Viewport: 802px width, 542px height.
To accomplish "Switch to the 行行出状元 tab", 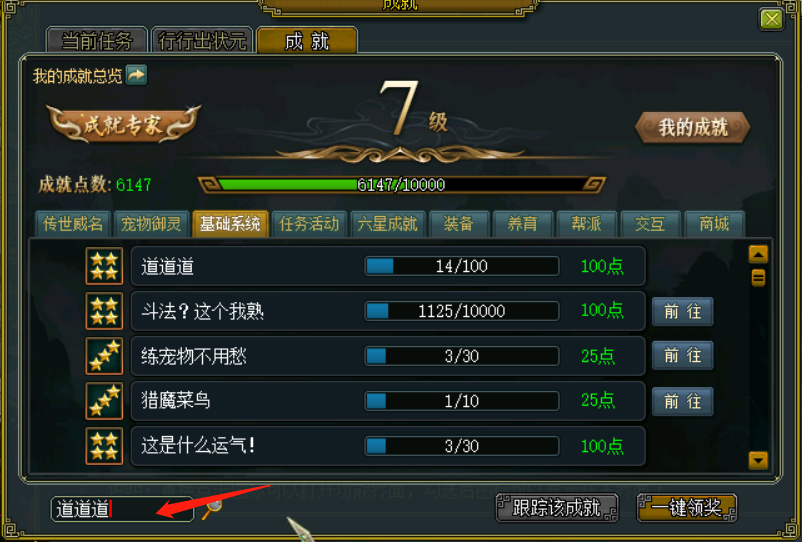I will pyautogui.click(x=203, y=40).
